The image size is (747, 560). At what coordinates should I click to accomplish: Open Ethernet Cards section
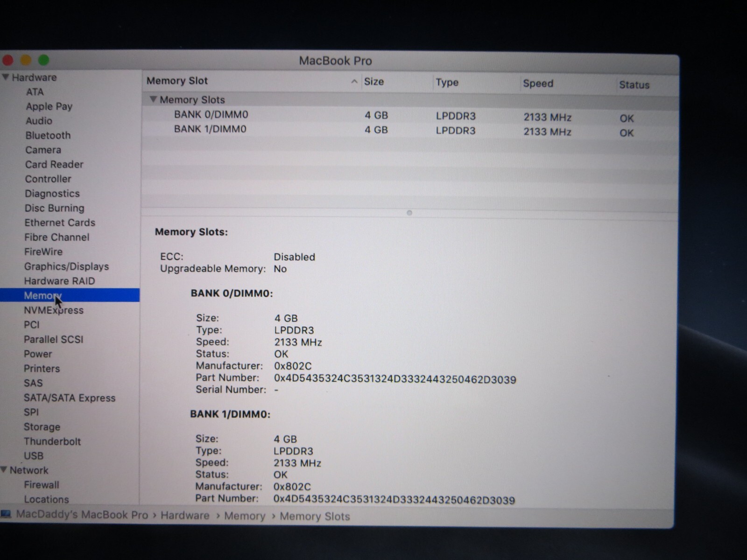pyautogui.click(x=60, y=223)
